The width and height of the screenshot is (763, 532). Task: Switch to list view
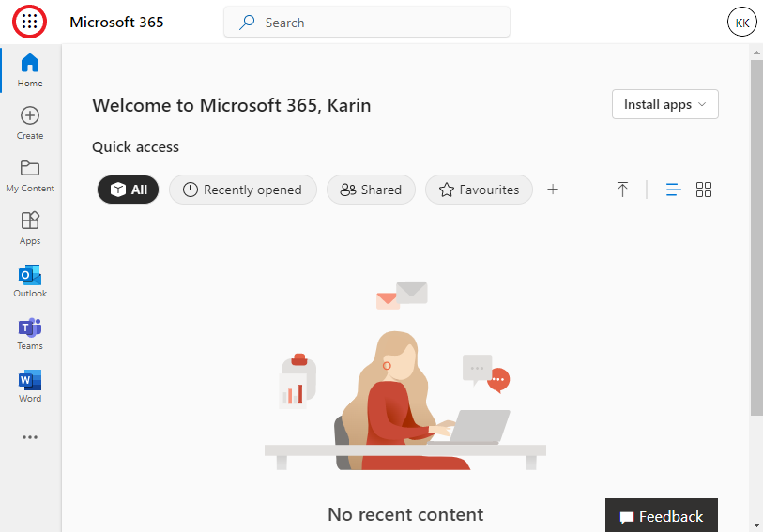pyautogui.click(x=674, y=190)
